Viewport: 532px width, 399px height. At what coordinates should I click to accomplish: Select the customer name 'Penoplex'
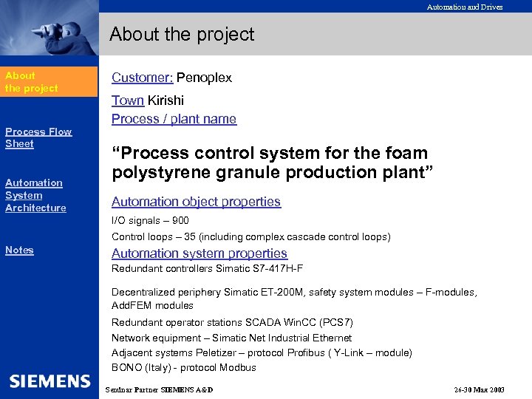pos(204,78)
